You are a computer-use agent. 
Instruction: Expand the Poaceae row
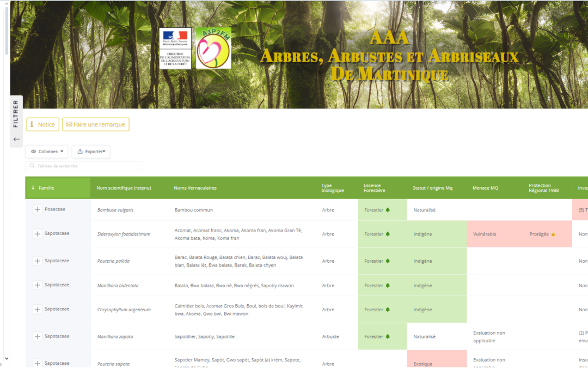click(x=37, y=209)
